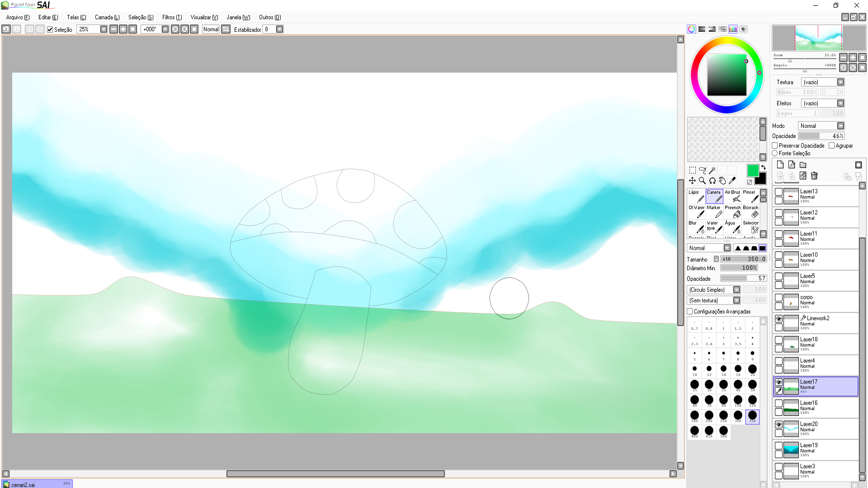Select the Ol Water tool
This screenshot has height=488, width=868.
[696, 211]
